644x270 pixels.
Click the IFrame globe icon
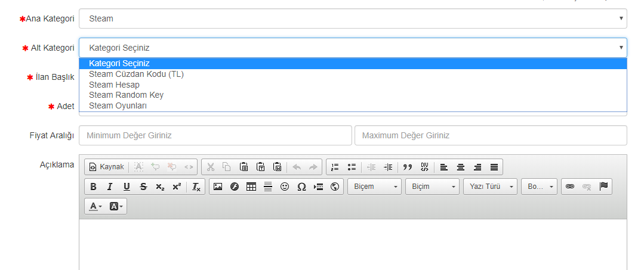point(335,187)
